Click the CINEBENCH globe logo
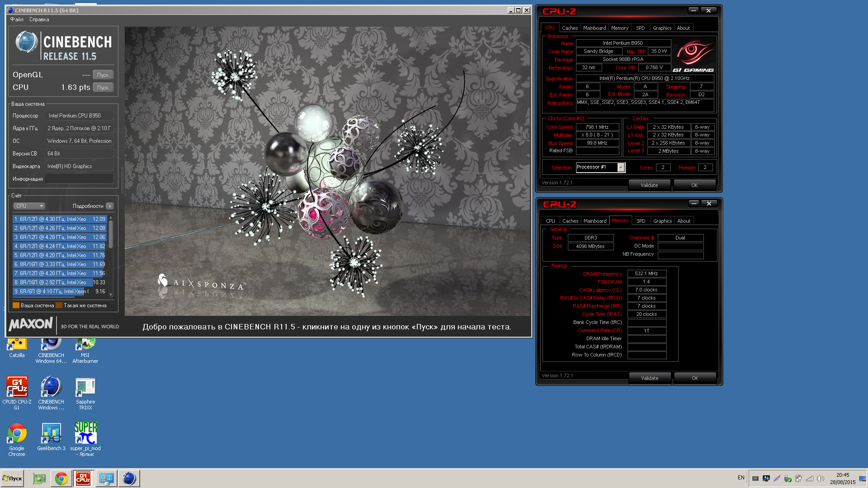This screenshot has width=868, height=488. (x=26, y=42)
